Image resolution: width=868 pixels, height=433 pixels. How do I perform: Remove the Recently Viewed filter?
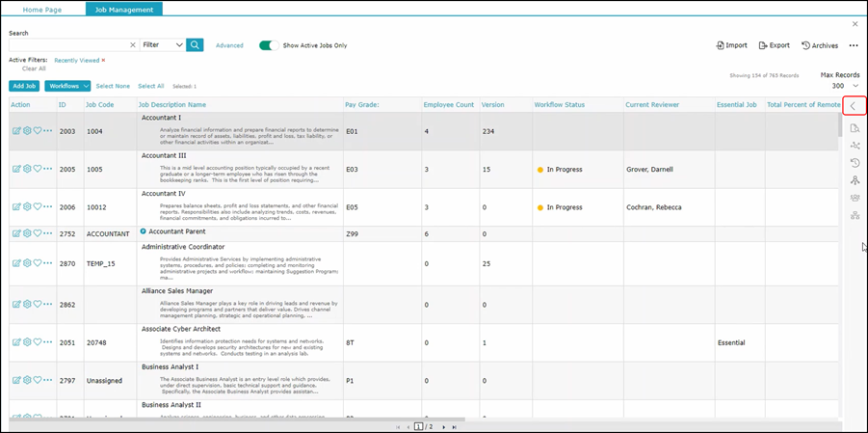(x=103, y=60)
